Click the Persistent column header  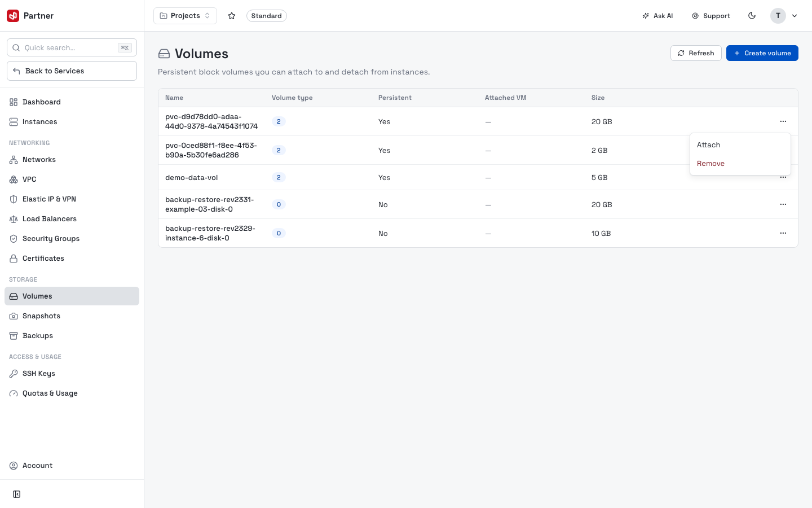coord(395,98)
